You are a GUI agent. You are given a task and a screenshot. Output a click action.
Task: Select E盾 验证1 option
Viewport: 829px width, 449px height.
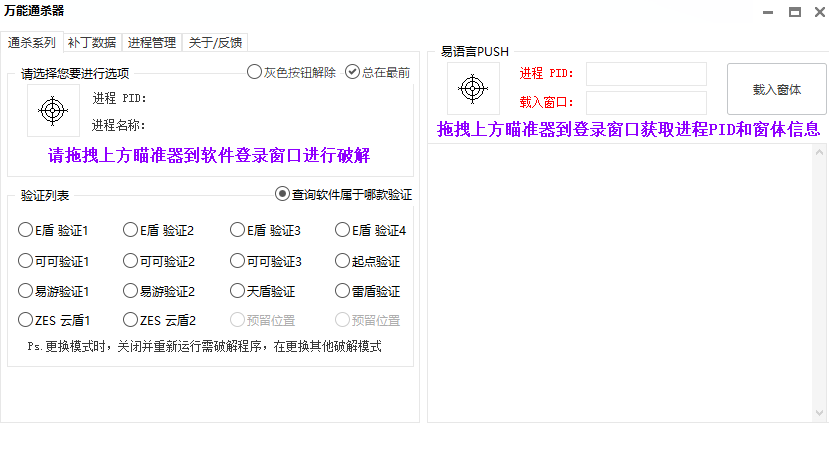click(53, 230)
